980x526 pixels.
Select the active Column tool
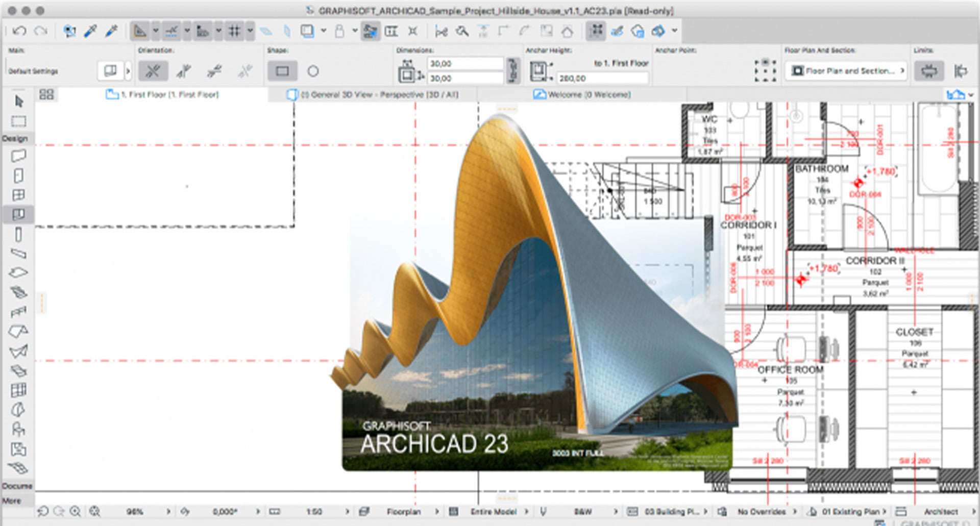[19, 214]
